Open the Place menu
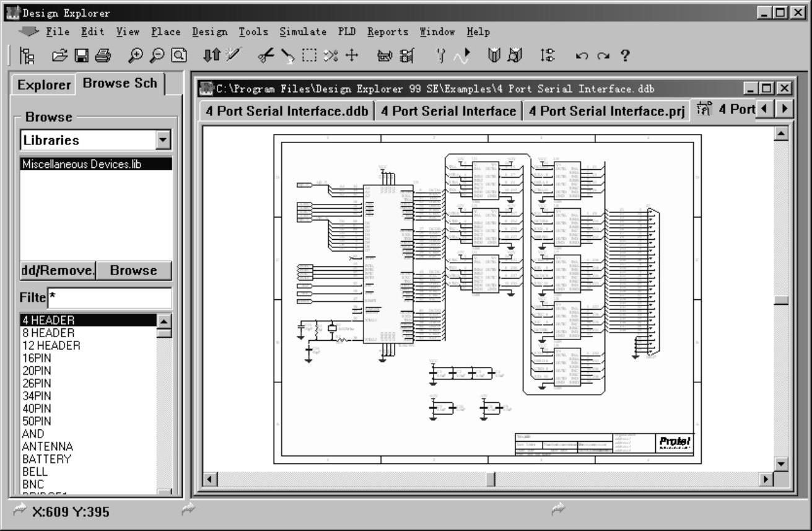812x531 pixels. click(166, 32)
